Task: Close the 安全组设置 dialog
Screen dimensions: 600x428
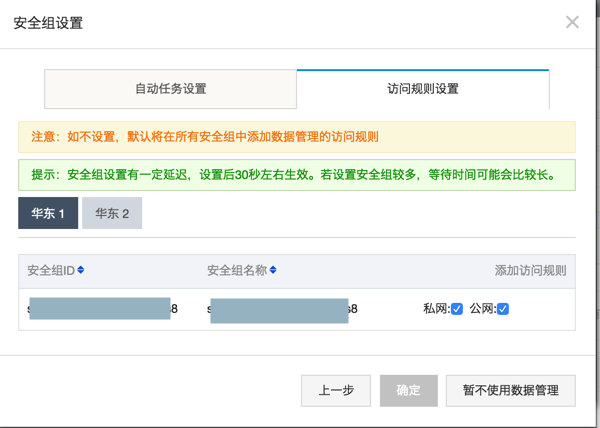Action: 572,22
